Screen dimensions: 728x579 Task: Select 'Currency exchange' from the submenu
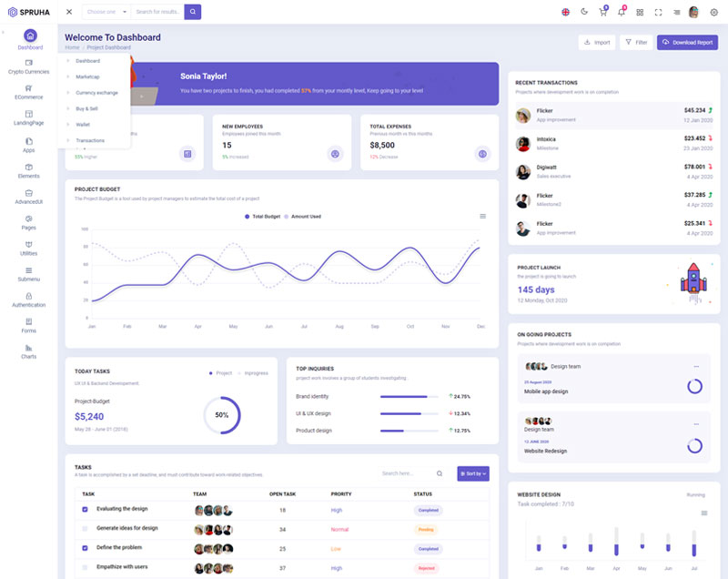[96, 93]
